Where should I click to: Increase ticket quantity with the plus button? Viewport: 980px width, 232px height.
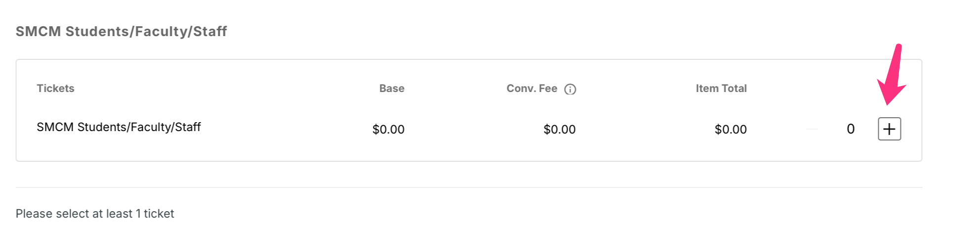tap(889, 129)
